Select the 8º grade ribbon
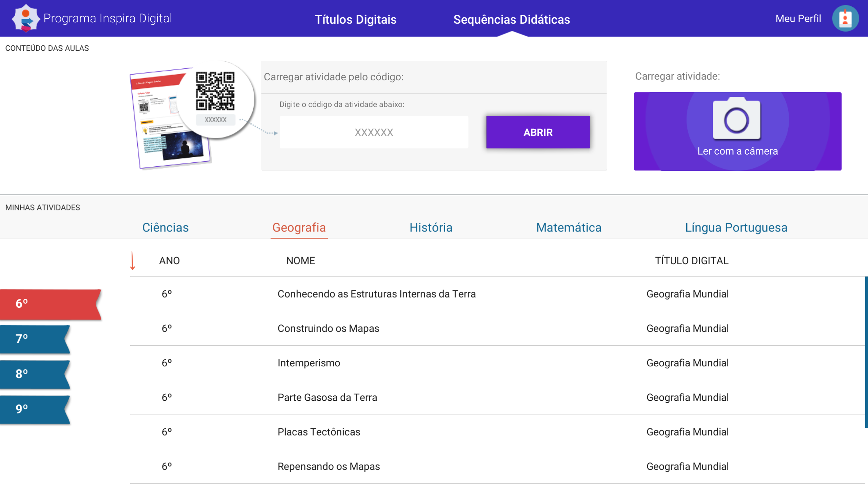This screenshot has width=868, height=488. (35, 374)
